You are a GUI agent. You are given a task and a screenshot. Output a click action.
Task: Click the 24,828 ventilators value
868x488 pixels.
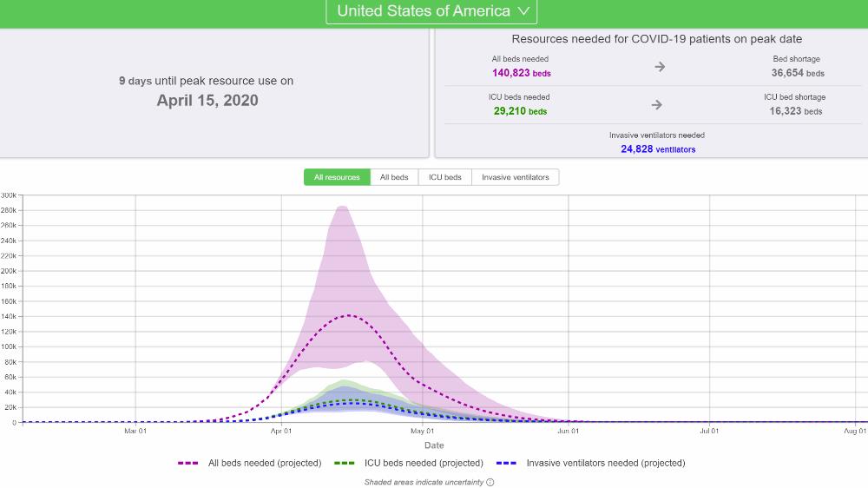(657, 149)
